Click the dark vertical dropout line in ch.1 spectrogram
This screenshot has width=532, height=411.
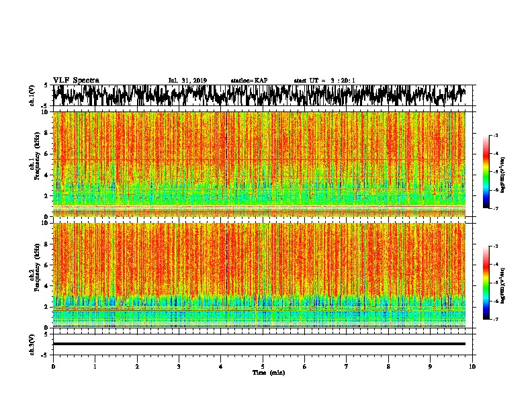click(226, 164)
